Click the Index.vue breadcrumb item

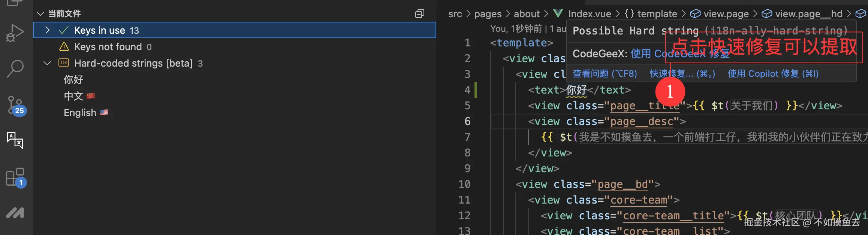coord(589,14)
